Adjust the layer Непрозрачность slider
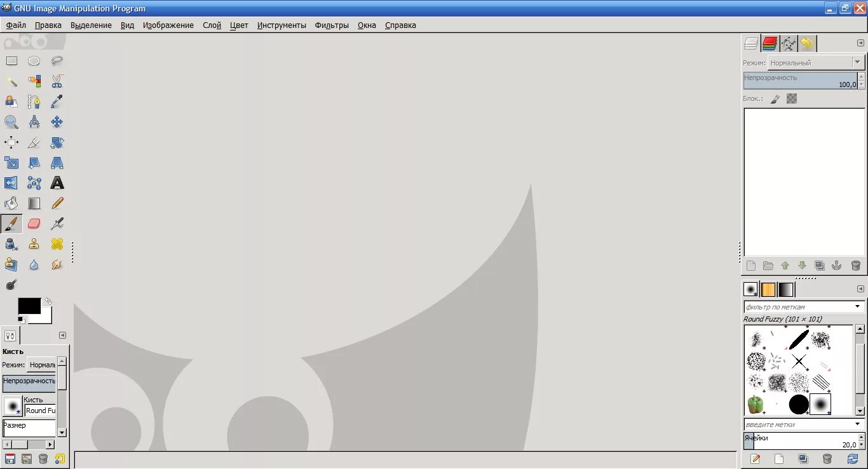The height and width of the screenshot is (469, 868). (800, 81)
